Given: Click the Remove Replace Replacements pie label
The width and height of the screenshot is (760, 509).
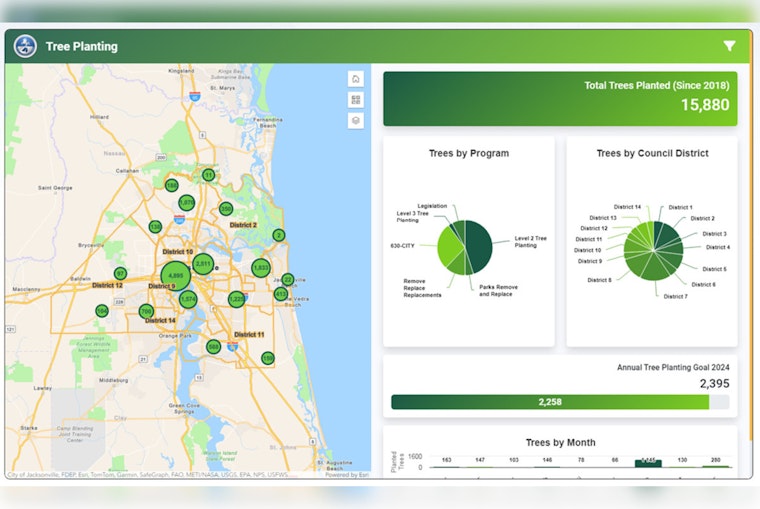Looking at the screenshot, I should [x=422, y=288].
